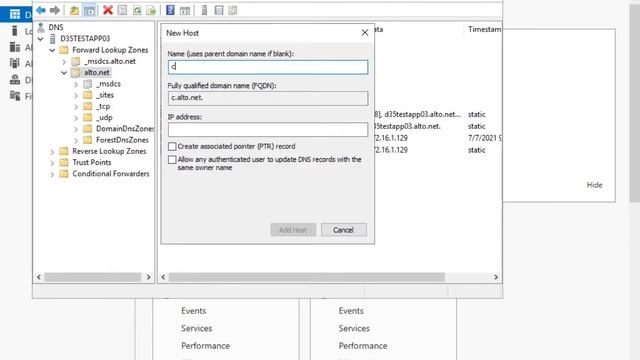Click the New Server toolbar icon
Image resolution: width=640 pixels, height=360 pixels.
point(204,10)
